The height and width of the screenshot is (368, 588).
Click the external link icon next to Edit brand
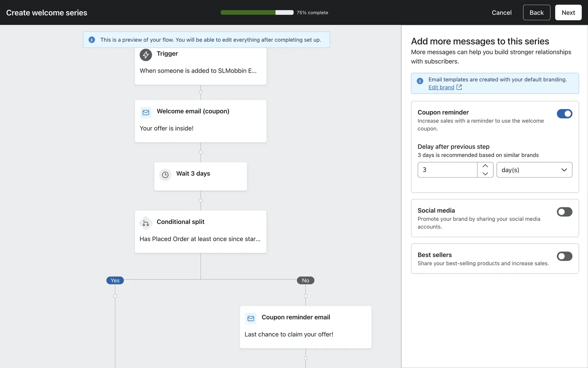coord(459,87)
